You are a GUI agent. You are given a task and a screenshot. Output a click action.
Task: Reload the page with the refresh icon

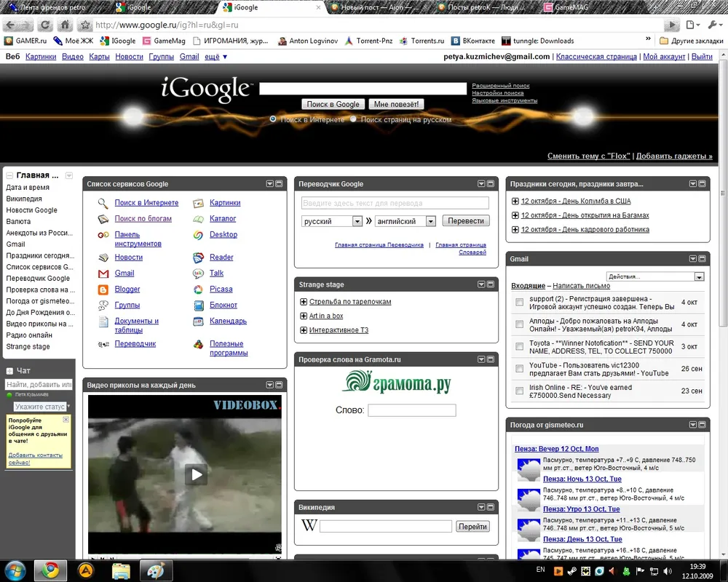[45, 25]
